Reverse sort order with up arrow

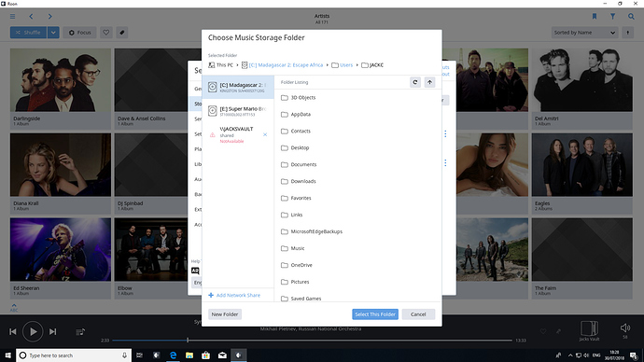click(627, 33)
